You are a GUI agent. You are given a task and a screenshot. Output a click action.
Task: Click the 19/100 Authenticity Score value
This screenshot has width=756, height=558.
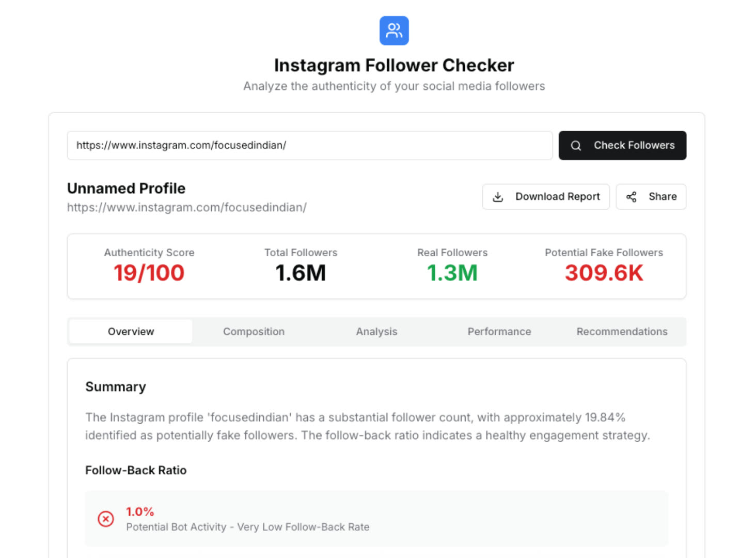(149, 273)
